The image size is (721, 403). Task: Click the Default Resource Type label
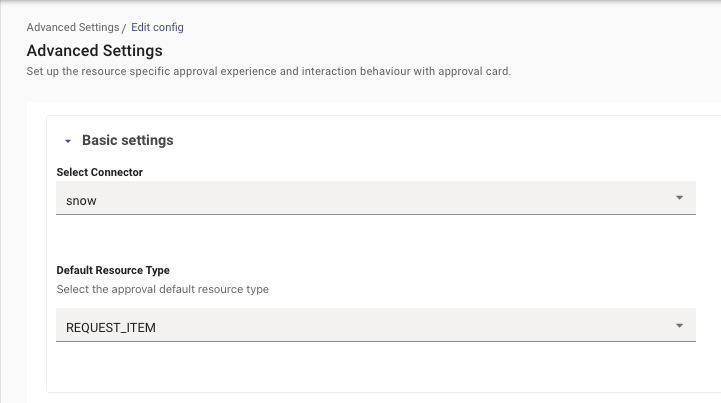tap(113, 270)
